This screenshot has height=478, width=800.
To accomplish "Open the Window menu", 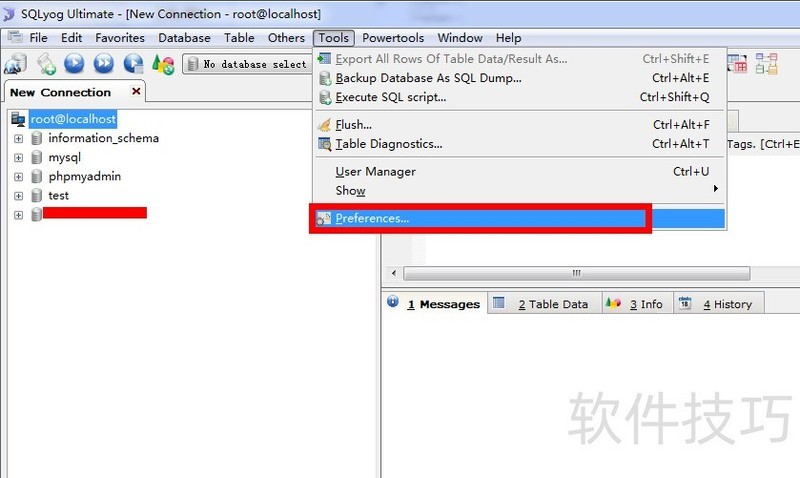I will click(460, 38).
